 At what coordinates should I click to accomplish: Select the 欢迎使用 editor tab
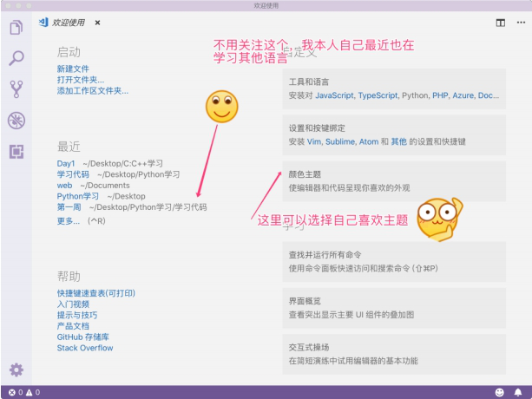69,23
